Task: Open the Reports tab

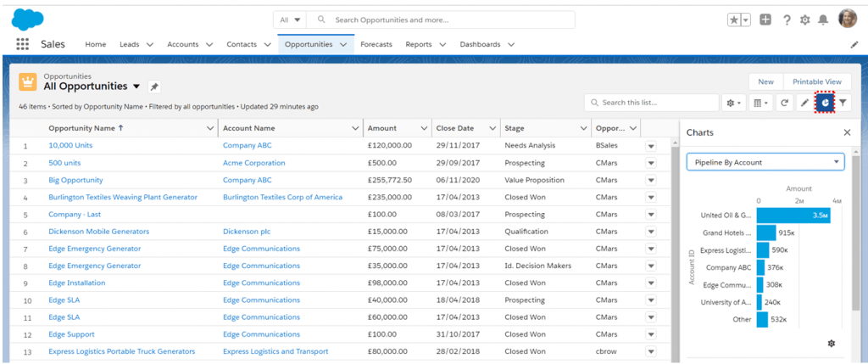Action: click(420, 44)
